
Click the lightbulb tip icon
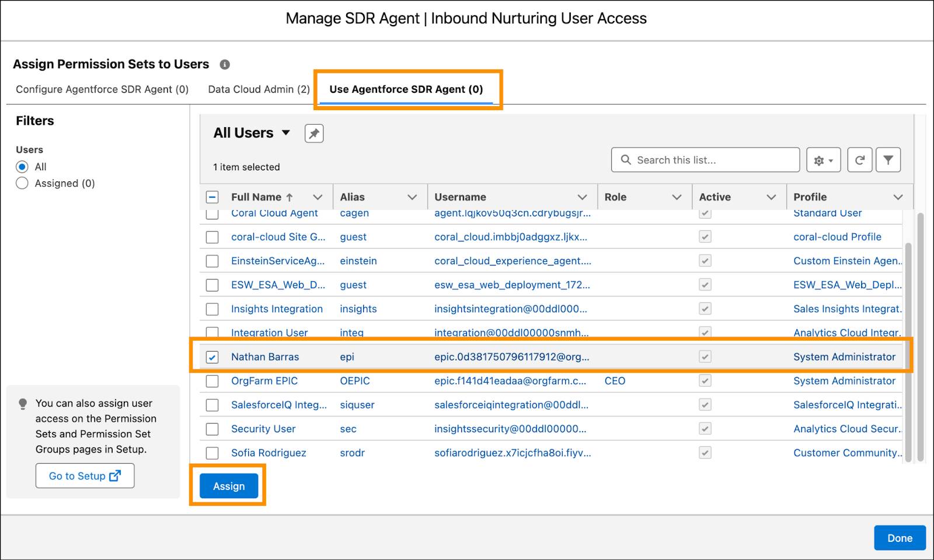point(23,404)
